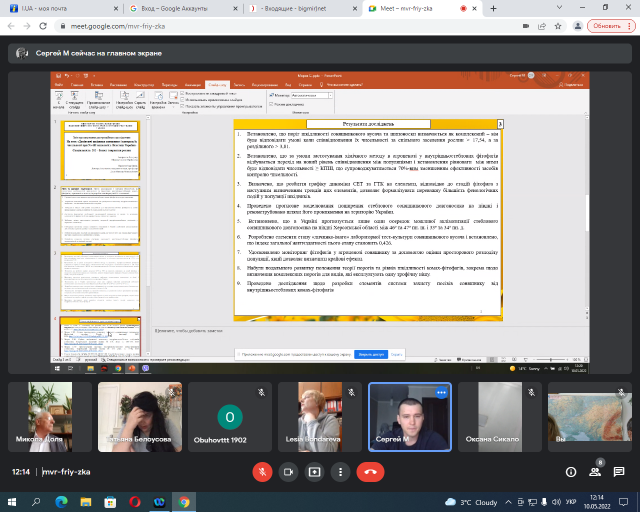The height and width of the screenshot is (512, 640).
Task: Open the network icon in system tray
Action: pos(532,502)
